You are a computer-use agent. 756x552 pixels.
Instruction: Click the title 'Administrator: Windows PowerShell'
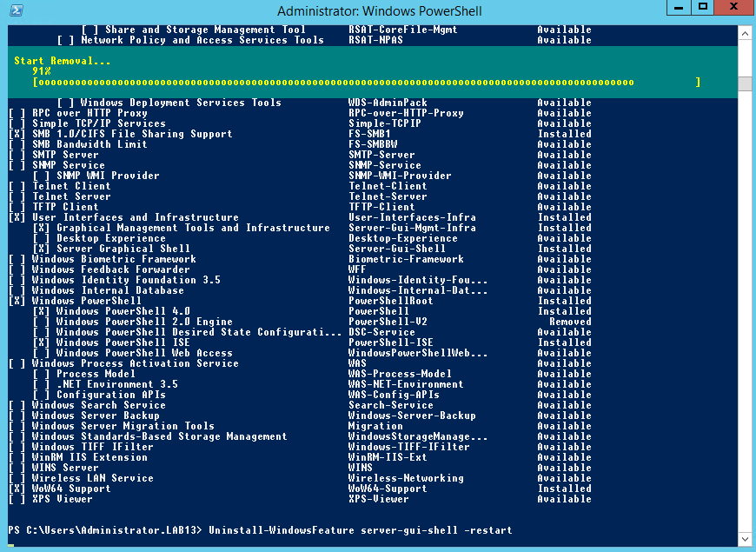point(380,10)
